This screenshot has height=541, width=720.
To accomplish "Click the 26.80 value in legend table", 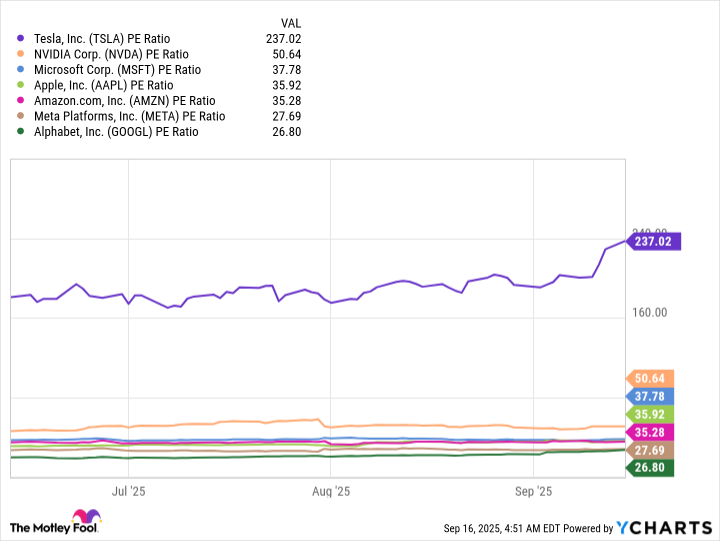I will tap(287, 132).
